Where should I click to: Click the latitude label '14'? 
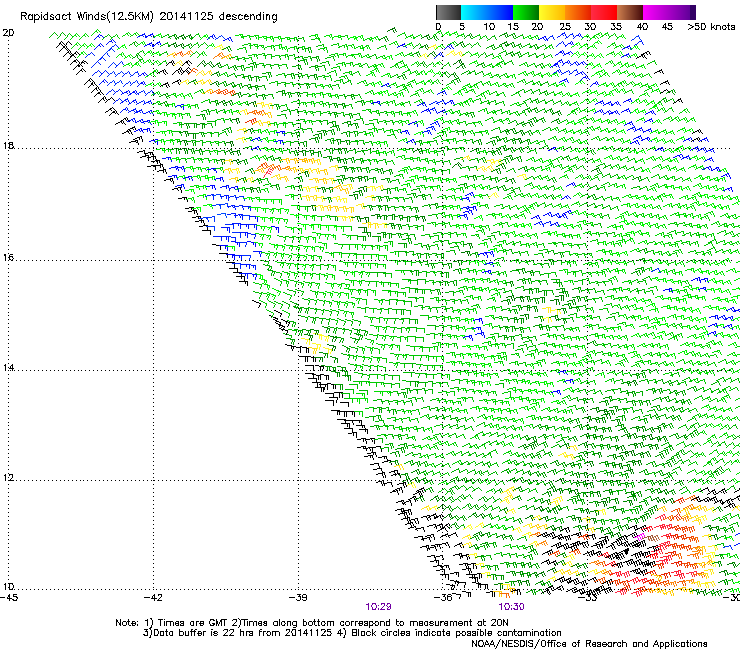(x=8, y=367)
